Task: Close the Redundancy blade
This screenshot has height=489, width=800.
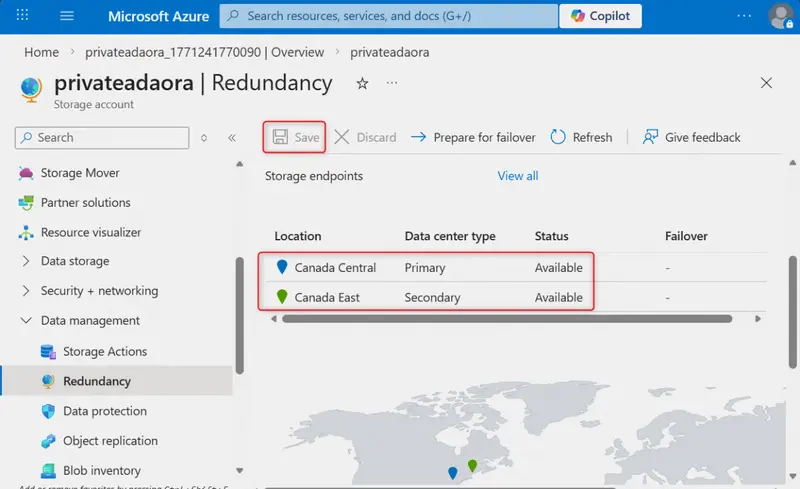Action: point(766,83)
